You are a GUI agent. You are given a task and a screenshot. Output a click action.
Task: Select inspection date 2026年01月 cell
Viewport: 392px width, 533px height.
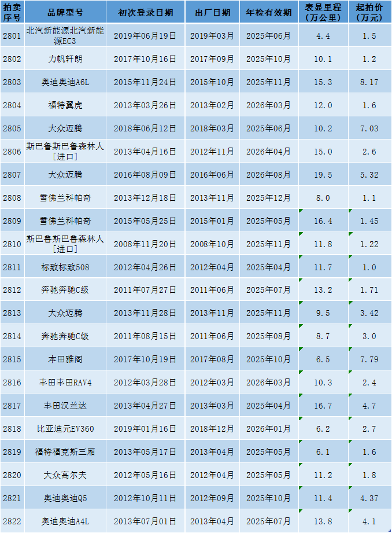coord(269,429)
